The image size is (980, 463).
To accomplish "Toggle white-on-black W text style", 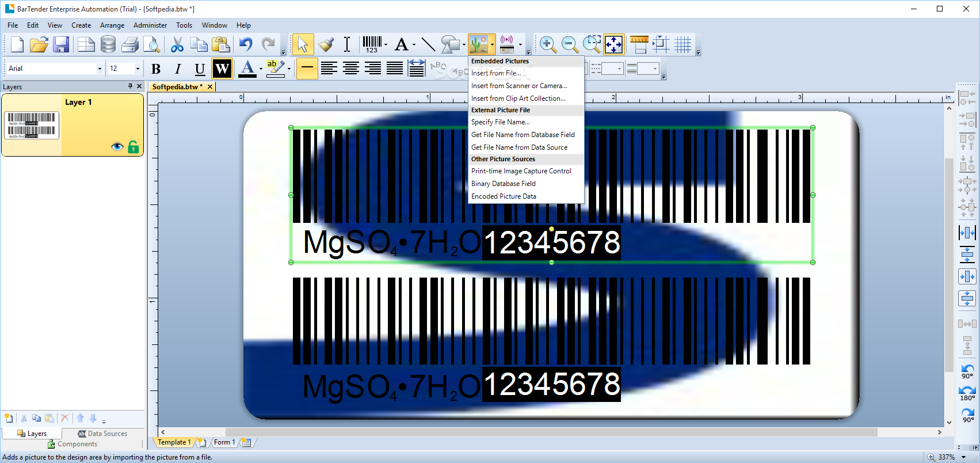I will tap(222, 69).
